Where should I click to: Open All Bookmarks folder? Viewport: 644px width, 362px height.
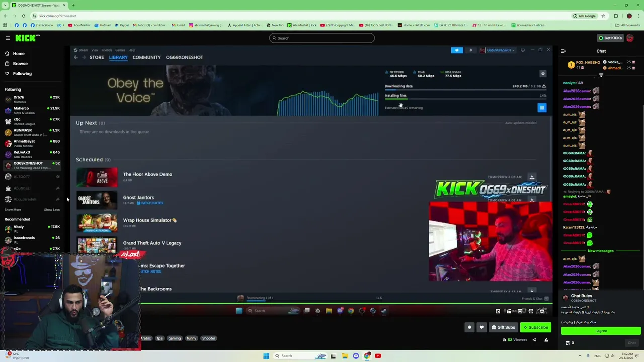tap(627, 25)
